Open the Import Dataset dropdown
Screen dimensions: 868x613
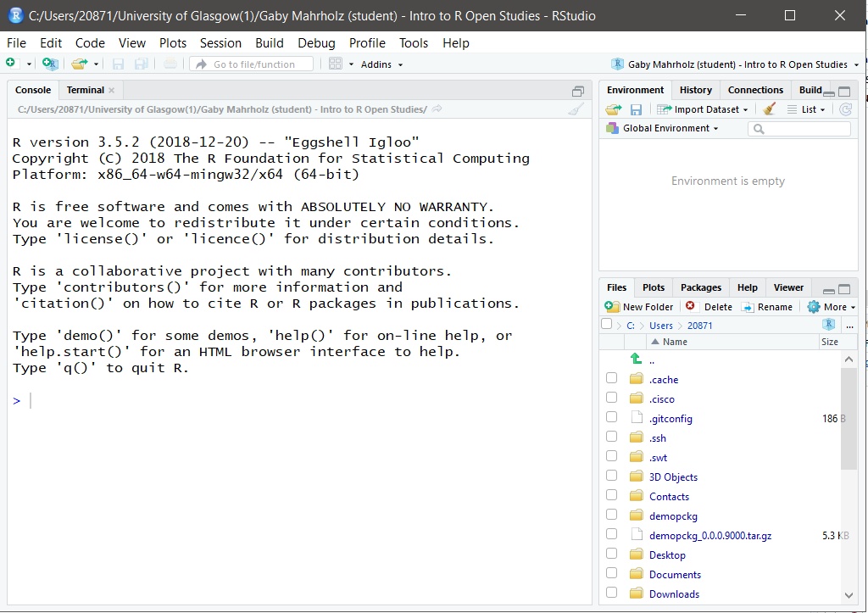pyautogui.click(x=703, y=109)
